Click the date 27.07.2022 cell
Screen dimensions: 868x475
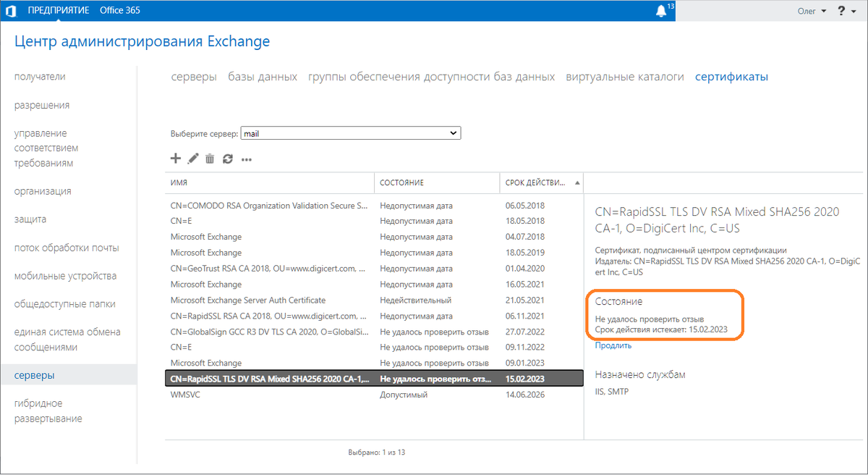(x=524, y=332)
